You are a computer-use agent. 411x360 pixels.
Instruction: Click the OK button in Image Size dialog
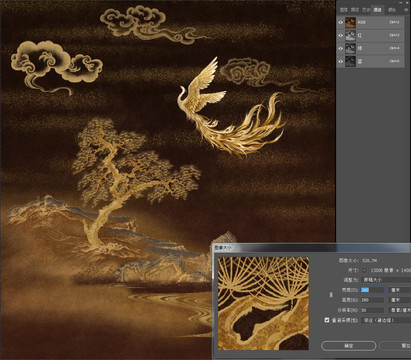pos(349,346)
